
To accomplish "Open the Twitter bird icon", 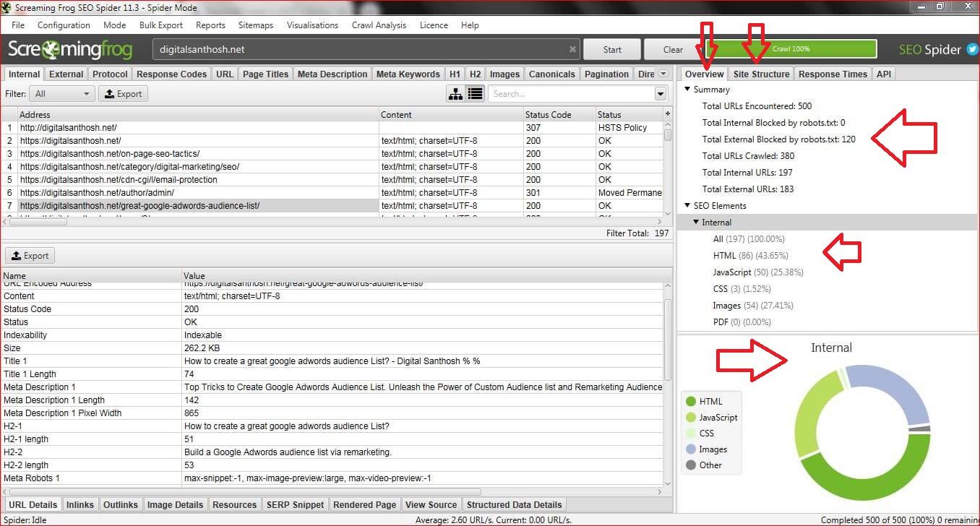I will tap(972, 50).
